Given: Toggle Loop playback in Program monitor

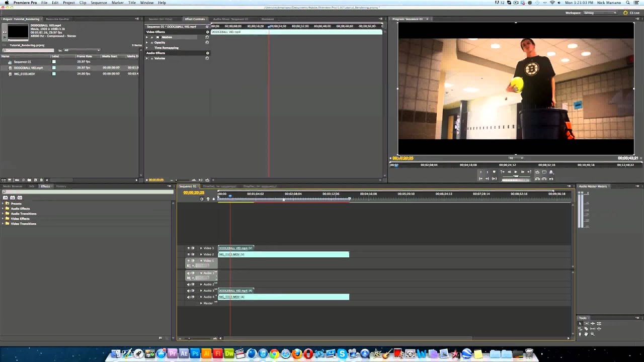Looking at the screenshot, I should 537,172.
